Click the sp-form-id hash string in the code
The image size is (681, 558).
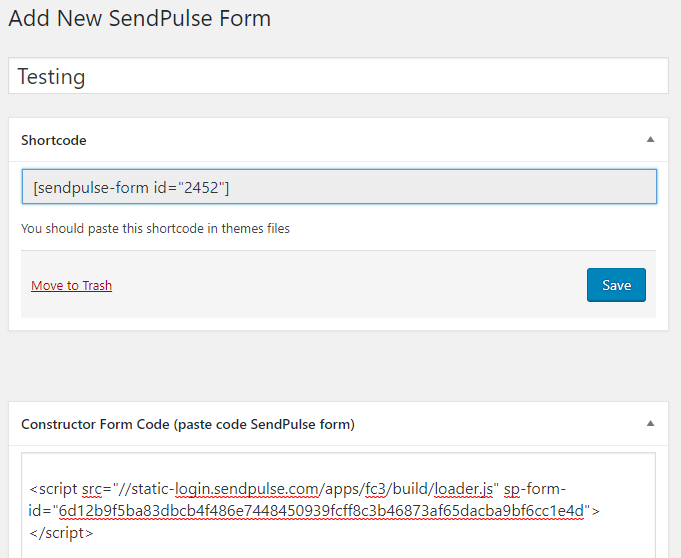coord(321,511)
